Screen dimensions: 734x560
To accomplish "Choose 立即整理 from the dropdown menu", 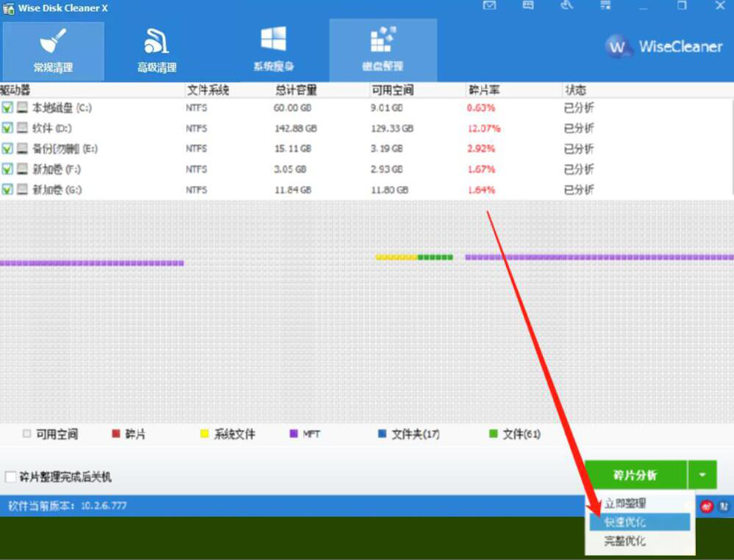I will coord(625,503).
